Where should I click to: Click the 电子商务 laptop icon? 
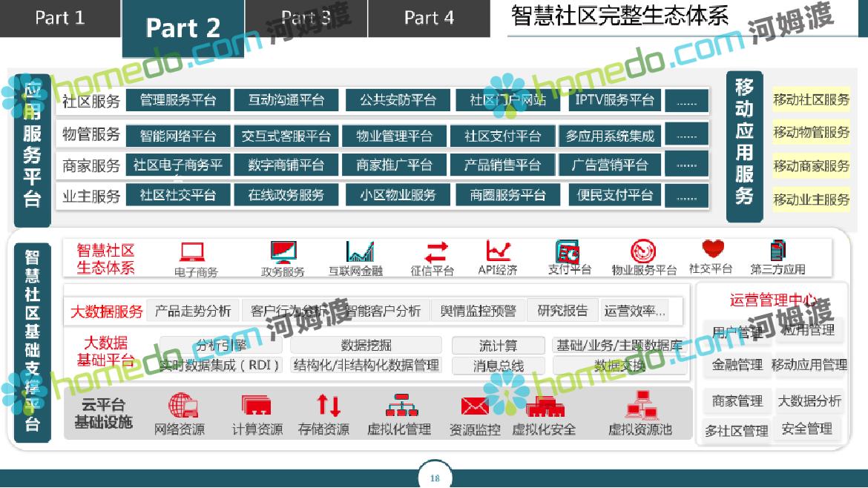click(193, 252)
